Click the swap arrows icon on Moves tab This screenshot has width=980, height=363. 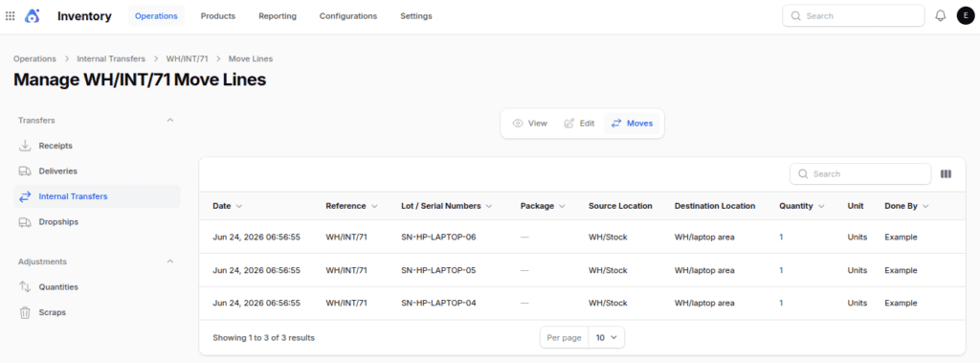point(616,124)
